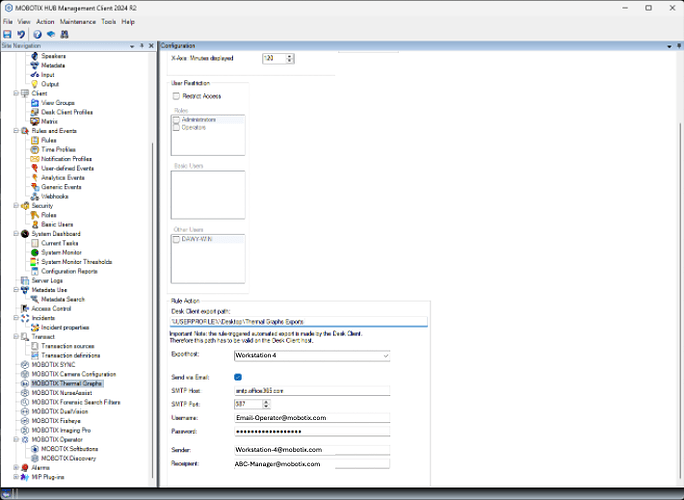Click the Username email field
684x500 pixels.
[312, 418]
